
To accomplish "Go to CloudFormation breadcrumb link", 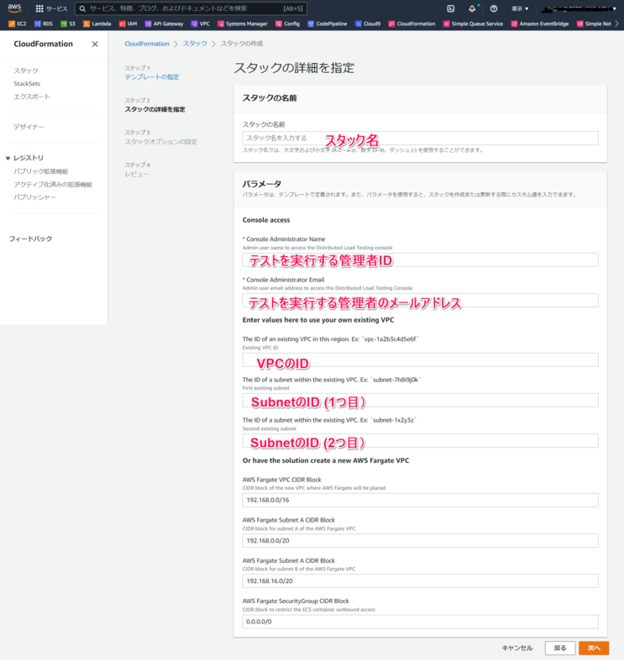I will pyautogui.click(x=147, y=44).
